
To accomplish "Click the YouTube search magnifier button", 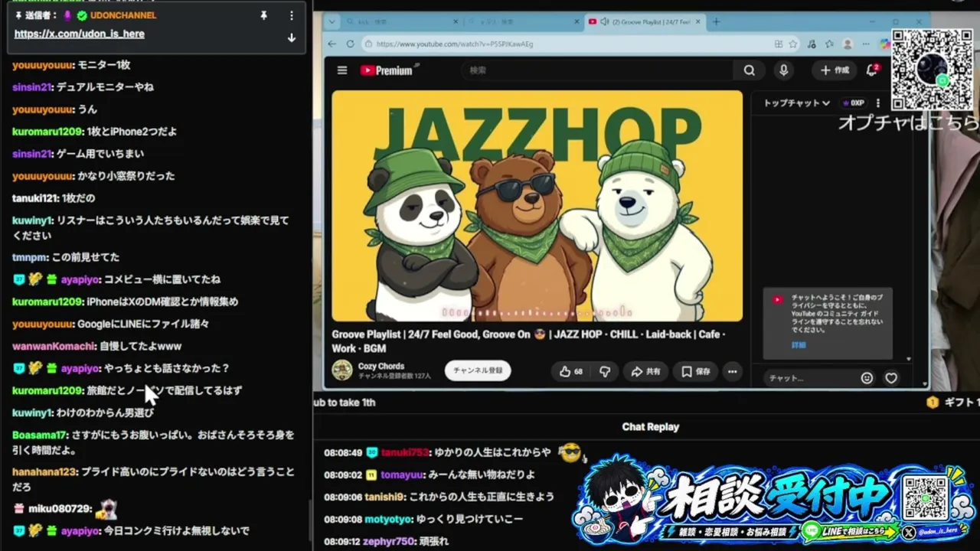I will [x=749, y=70].
